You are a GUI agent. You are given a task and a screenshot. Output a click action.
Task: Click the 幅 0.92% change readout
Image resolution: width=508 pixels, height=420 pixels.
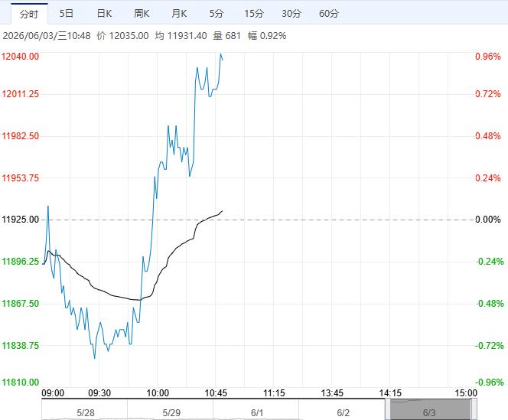point(267,36)
